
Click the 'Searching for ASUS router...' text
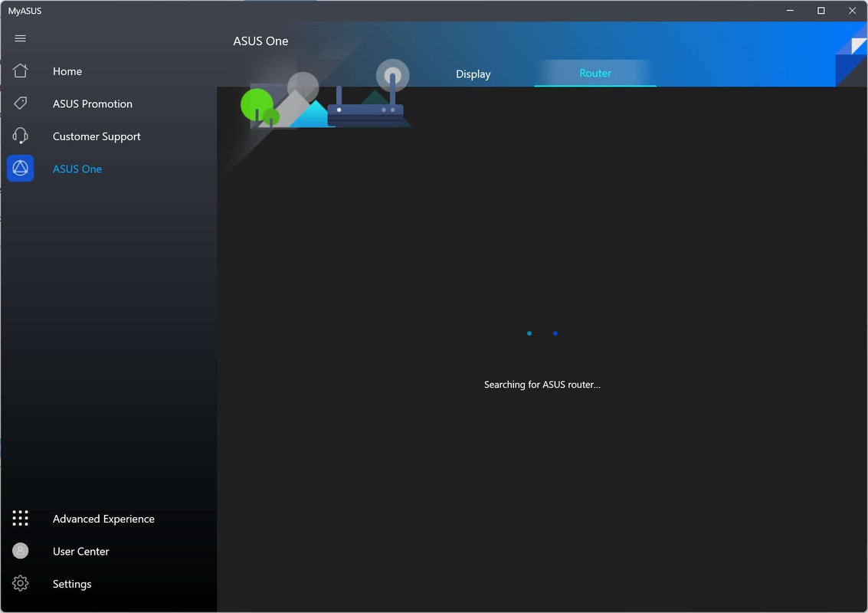tap(542, 385)
